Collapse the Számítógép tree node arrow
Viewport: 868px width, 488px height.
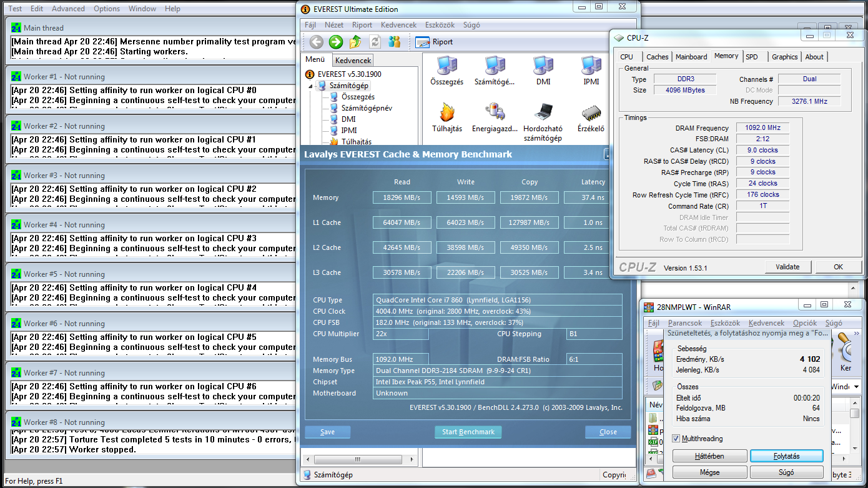coord(311,86)
